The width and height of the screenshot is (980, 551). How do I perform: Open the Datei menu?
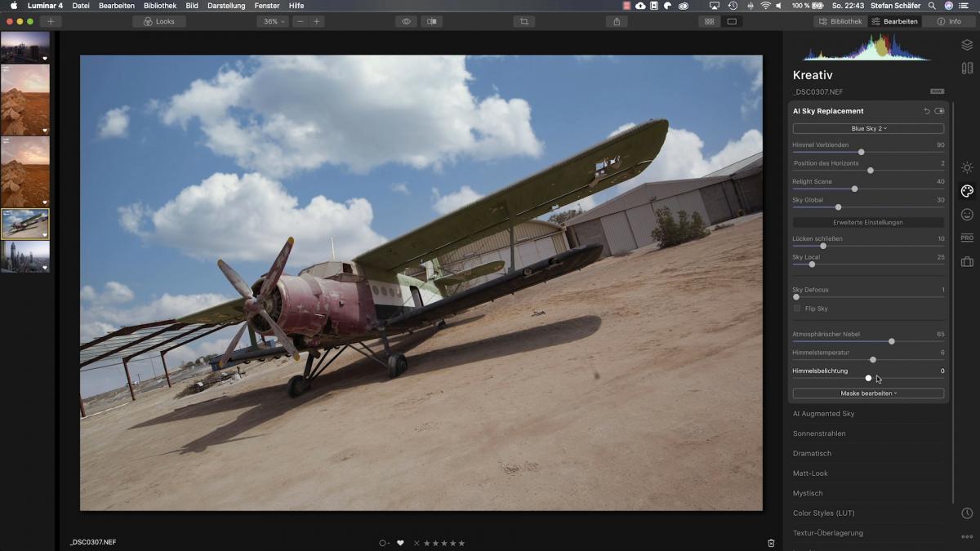coord(81,6)
